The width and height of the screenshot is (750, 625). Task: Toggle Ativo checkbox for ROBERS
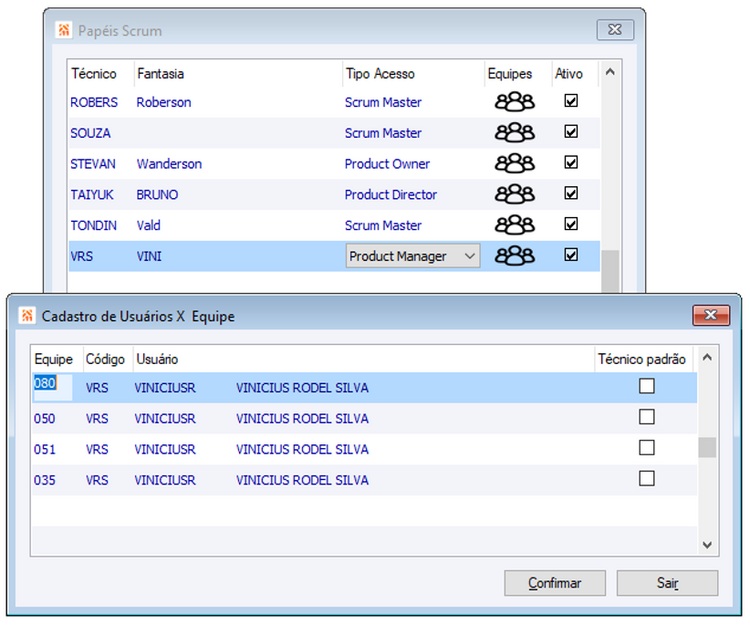point(571,101)
